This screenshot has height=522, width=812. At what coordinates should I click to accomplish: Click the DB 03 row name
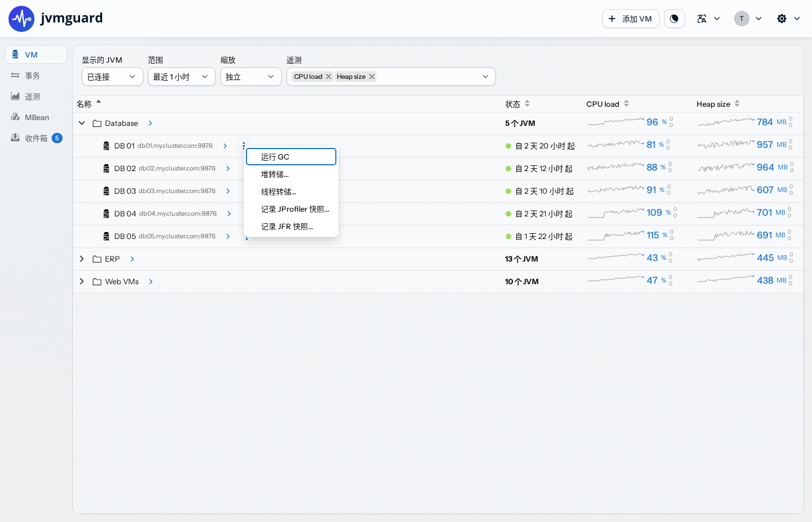pyautogui.click(x=125, y=191)
